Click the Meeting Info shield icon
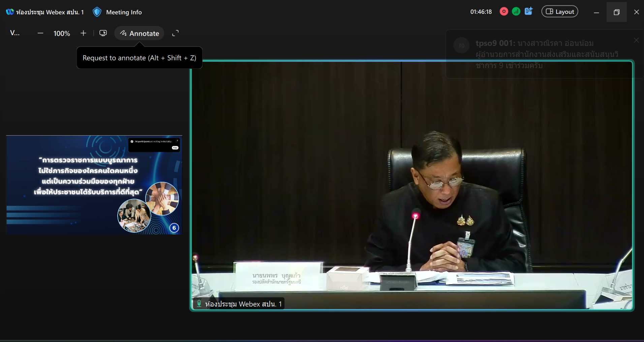 coord(97,12)
